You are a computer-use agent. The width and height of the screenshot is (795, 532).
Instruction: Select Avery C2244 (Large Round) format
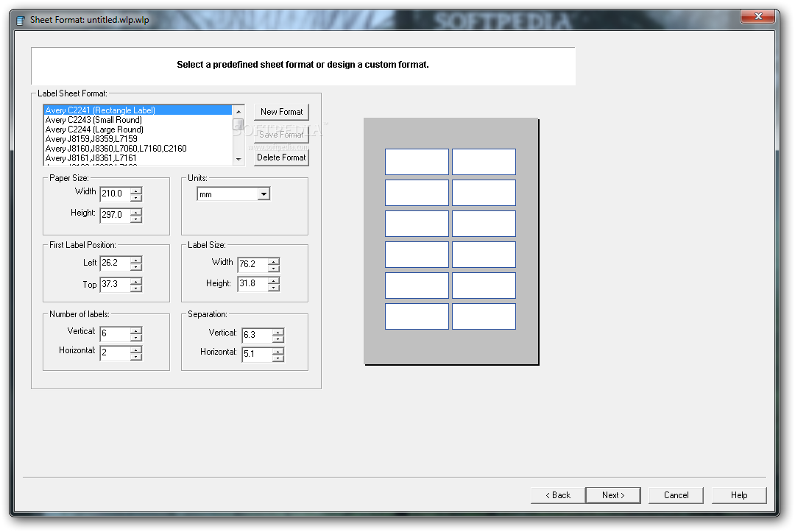[x=138, y=130]
